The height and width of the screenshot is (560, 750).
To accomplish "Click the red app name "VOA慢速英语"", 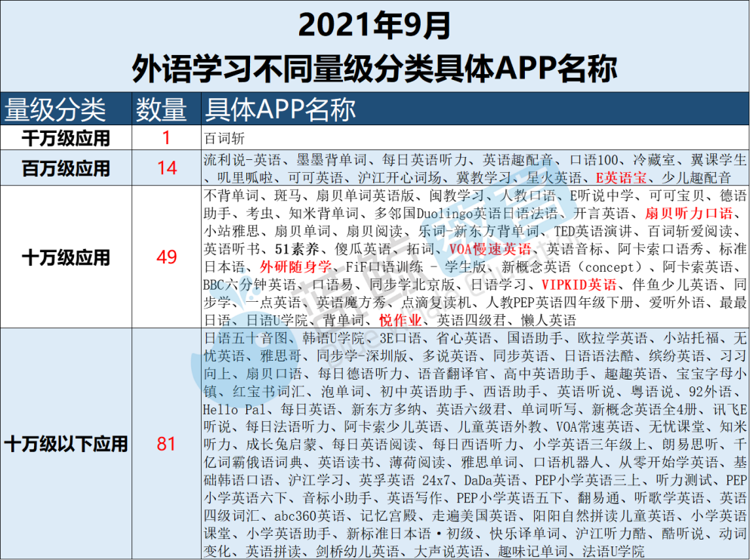I will 490,249.
